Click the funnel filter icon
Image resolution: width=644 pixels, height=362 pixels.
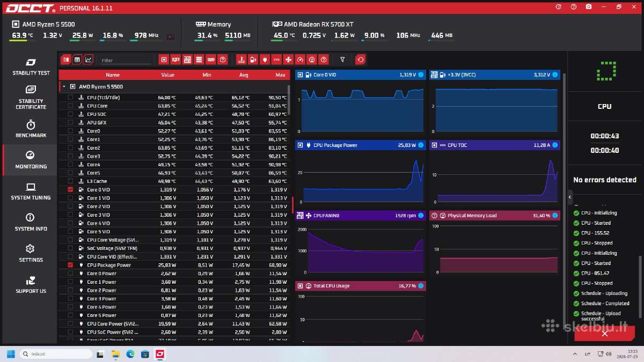coord(342,60)
